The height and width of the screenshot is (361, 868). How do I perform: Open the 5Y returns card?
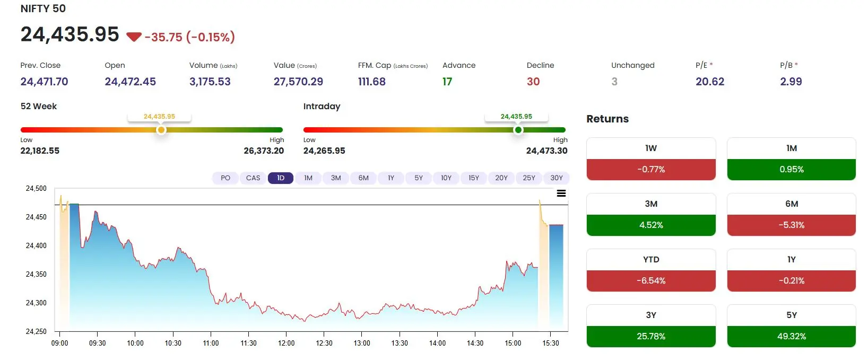click(792, 326)
